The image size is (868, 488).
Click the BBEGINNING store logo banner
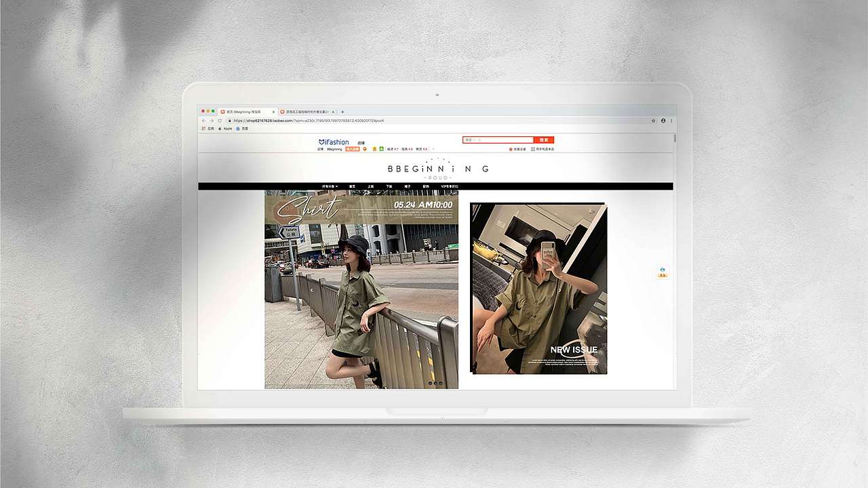click(x=437, y=169)
